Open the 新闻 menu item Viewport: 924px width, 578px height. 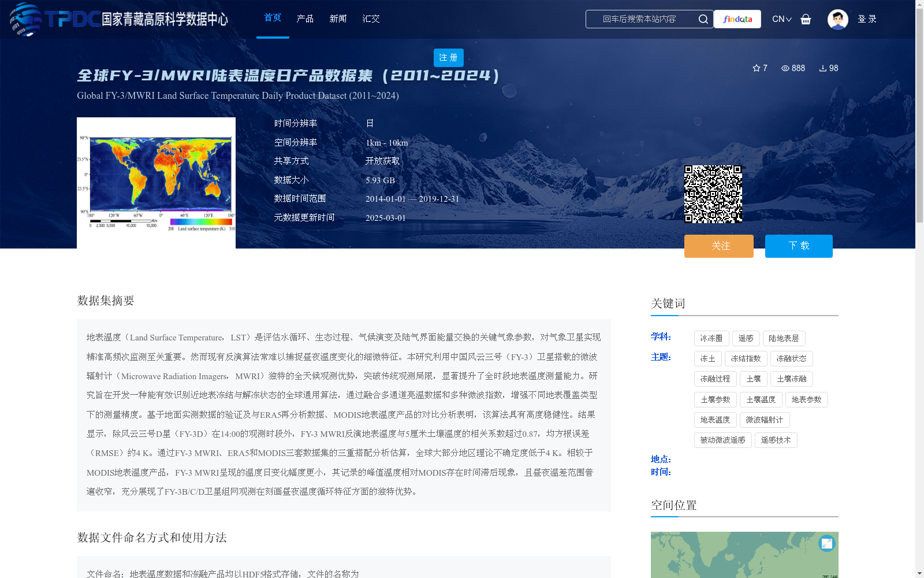point(338,18)
